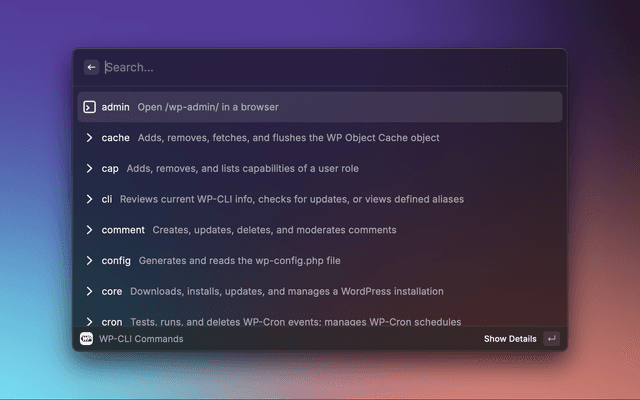
Task: Click the chevron icon beside cli
Action: (x=89, y=199)
